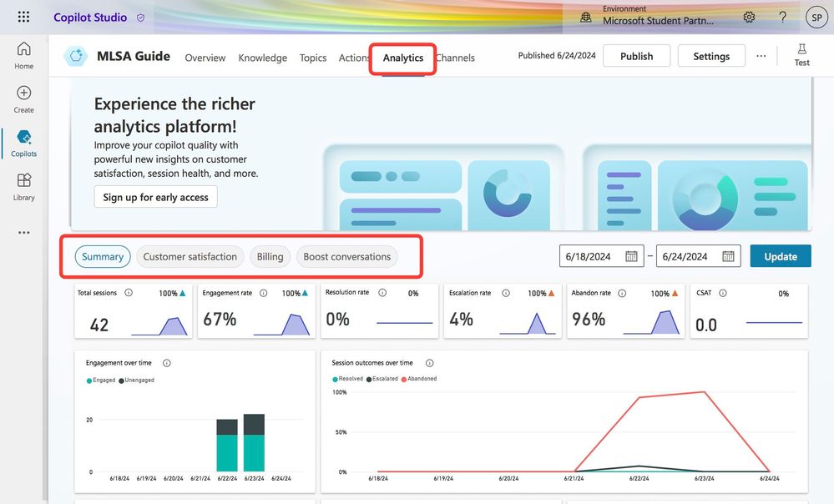Show info for Engagement over time
834x504 pixels.
pyautogui.click(x=166, y=363)
